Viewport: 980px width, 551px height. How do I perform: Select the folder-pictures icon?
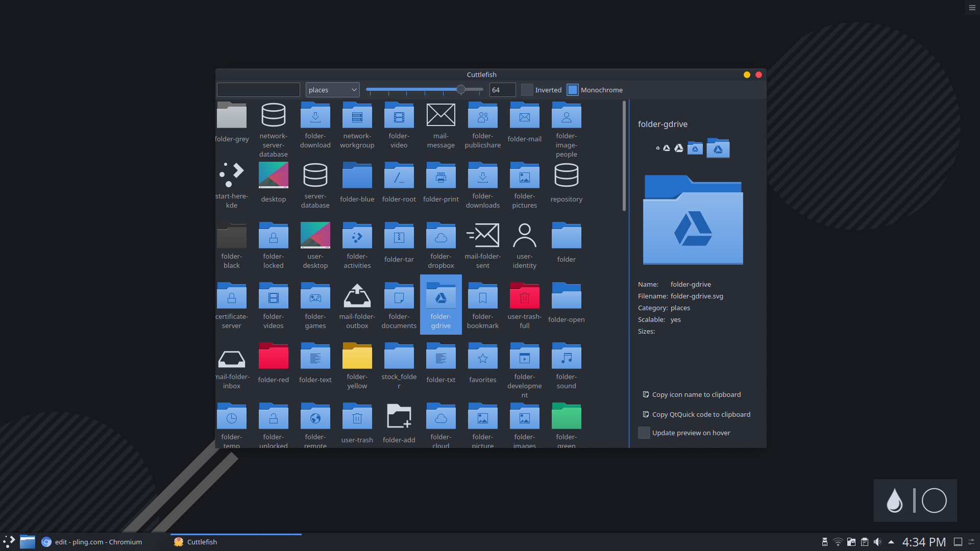pos(525,175)
